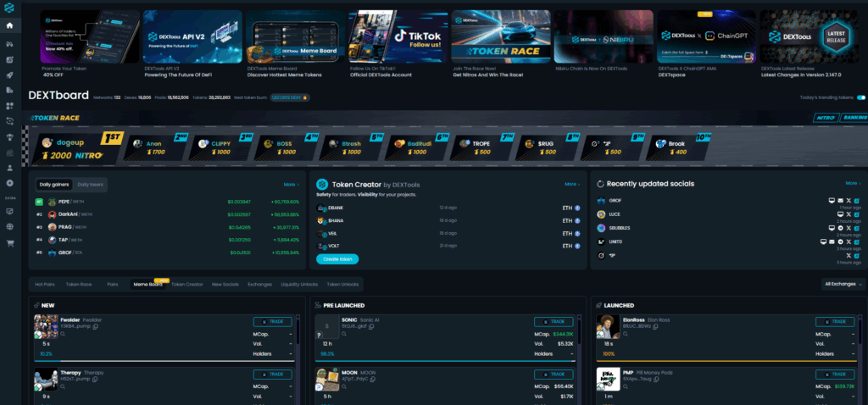Switch to Daily gainers

pos(53,184)
